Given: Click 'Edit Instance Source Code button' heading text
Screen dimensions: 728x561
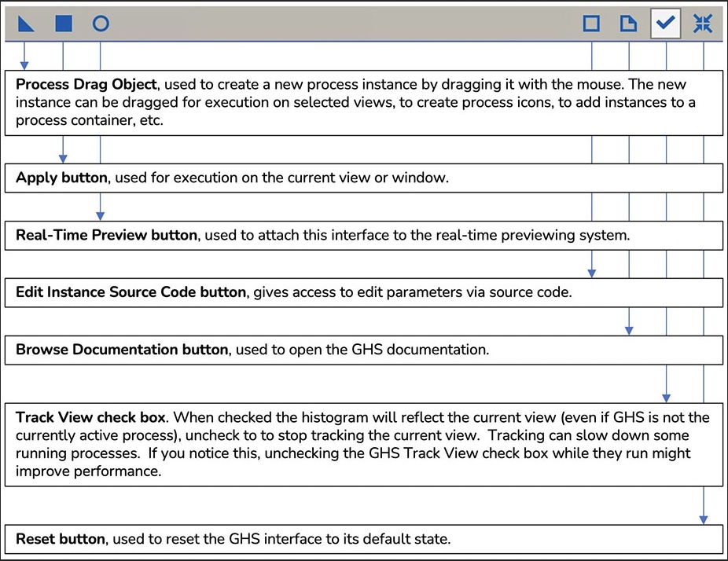Looking at the screenshot, I should coord(131,291).
